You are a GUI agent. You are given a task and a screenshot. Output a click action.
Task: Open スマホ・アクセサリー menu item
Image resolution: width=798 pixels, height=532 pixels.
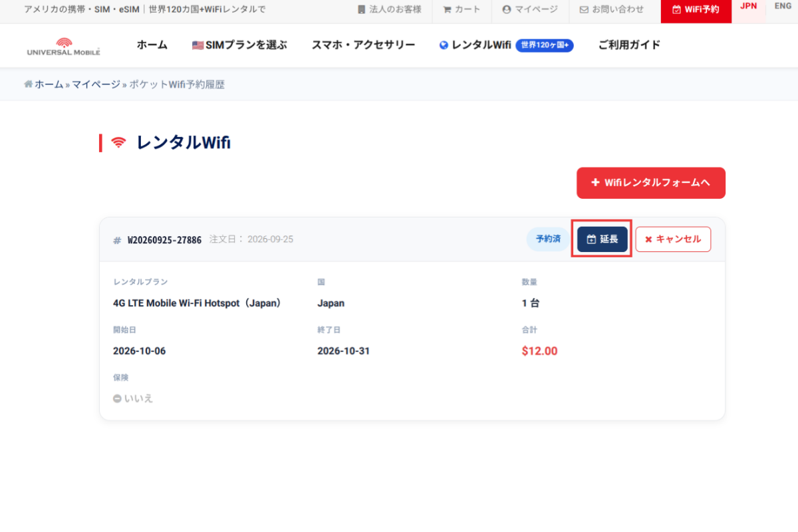click(363, 45)
